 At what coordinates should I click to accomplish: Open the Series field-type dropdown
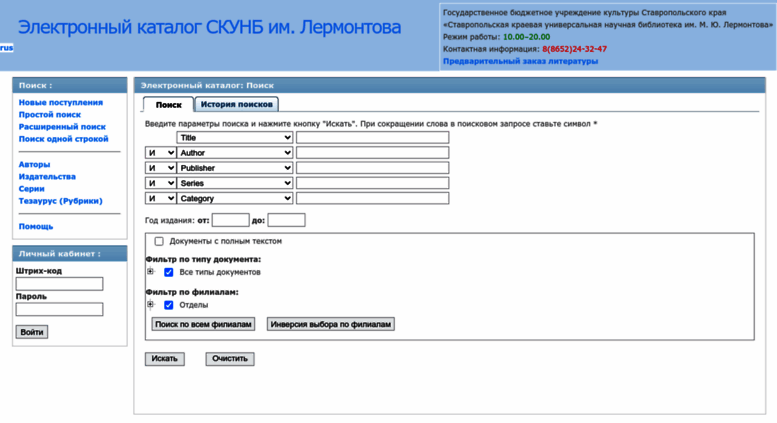tap(235, 183)
